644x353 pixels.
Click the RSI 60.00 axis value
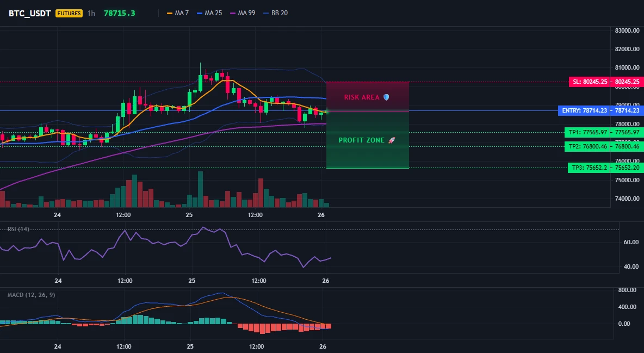[631, 242]
